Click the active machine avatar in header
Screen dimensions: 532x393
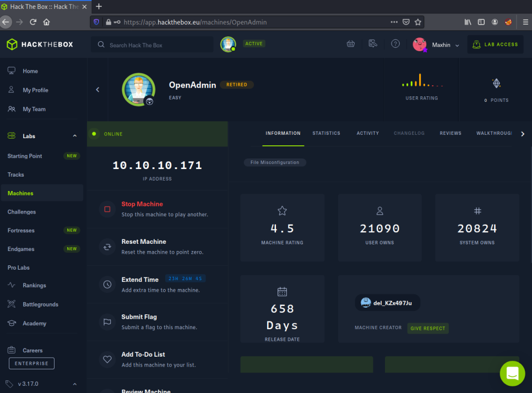pyautogui.click(x=228, y=45)
